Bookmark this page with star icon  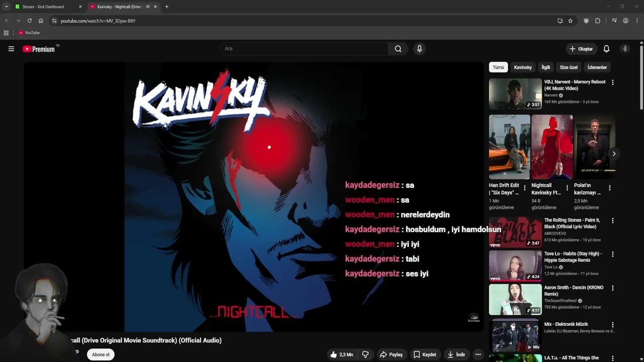pos(570,21)
